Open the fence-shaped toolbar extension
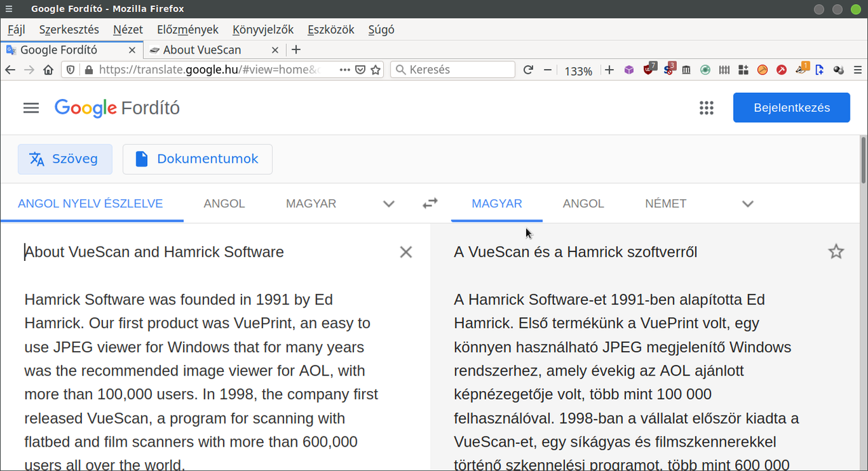Viewport: 868px width, 471px height. pyautogui.click(x=724, y=70)
